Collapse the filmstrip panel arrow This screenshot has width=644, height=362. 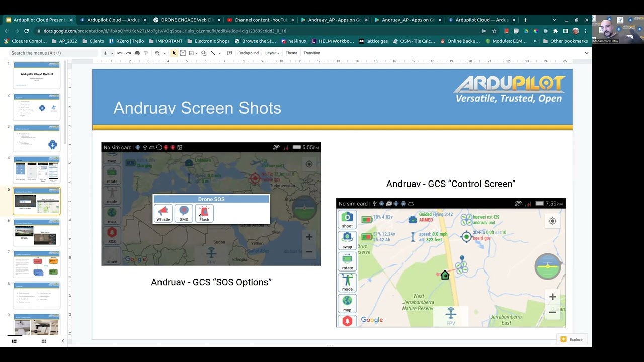(63, 341)
